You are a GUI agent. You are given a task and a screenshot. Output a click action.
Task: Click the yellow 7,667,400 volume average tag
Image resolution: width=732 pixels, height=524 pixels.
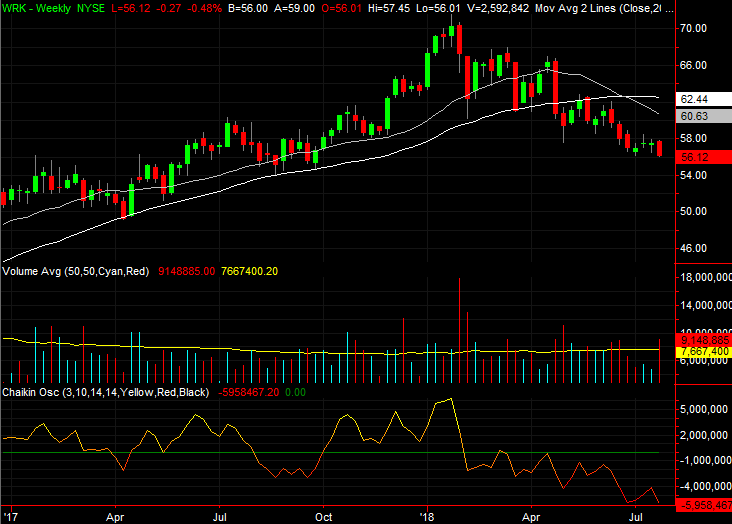pyautogui.click(x=704, y=352)
